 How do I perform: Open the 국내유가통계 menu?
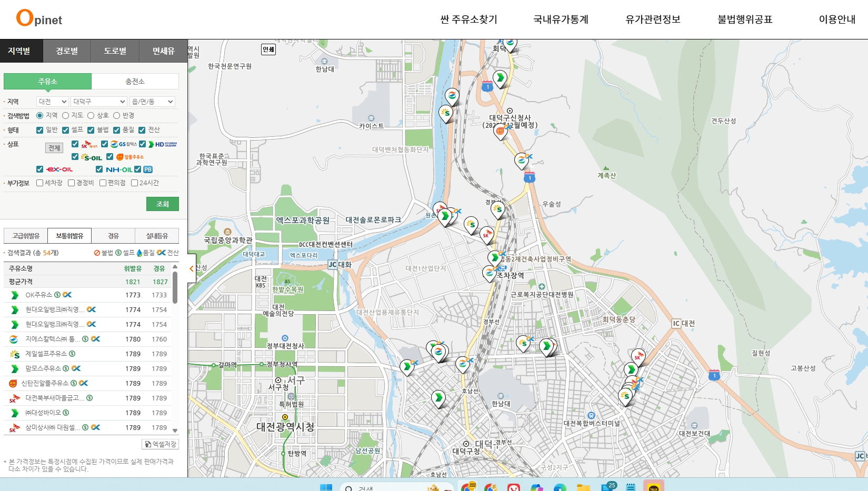pos(561,19)
